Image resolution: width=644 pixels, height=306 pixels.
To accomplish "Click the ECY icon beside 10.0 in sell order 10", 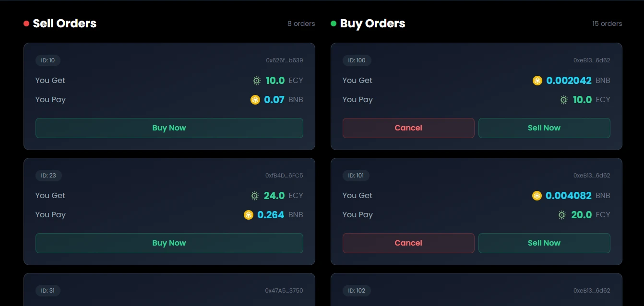I will (x=257, y=81).
